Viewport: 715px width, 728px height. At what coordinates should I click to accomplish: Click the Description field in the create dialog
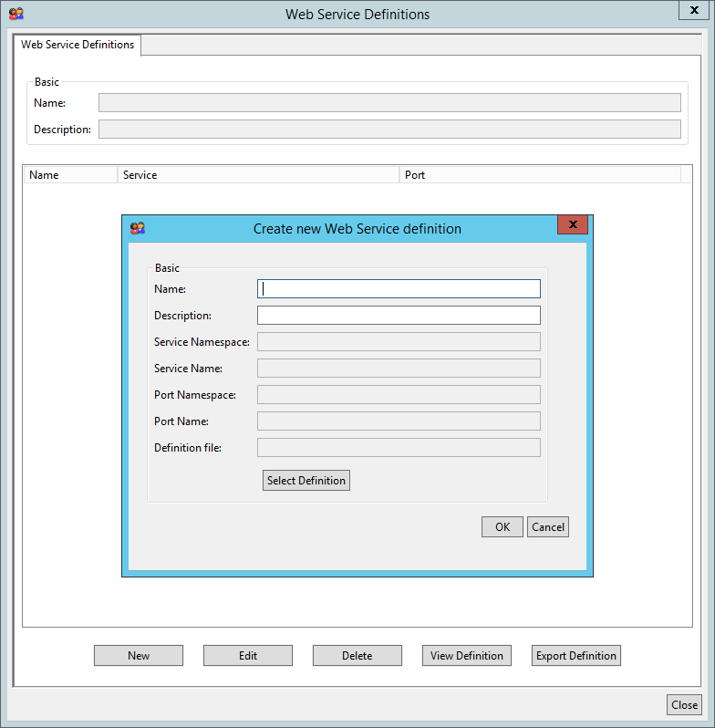coord(399,316)
